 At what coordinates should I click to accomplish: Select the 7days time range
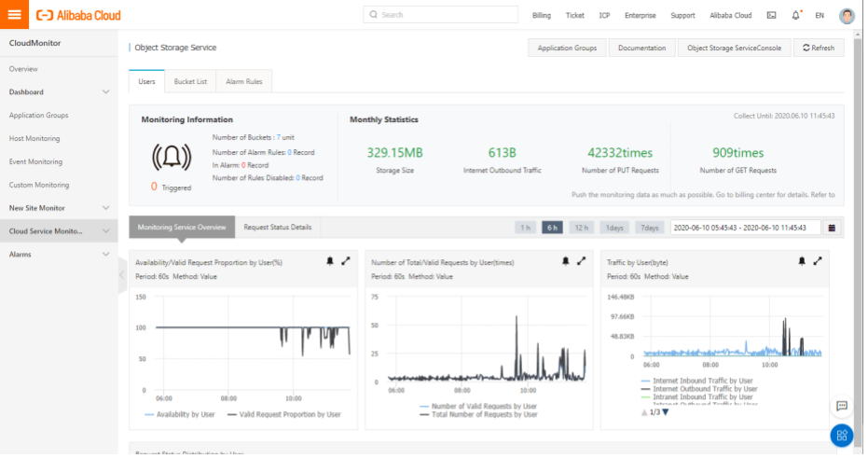coord(650,228)
